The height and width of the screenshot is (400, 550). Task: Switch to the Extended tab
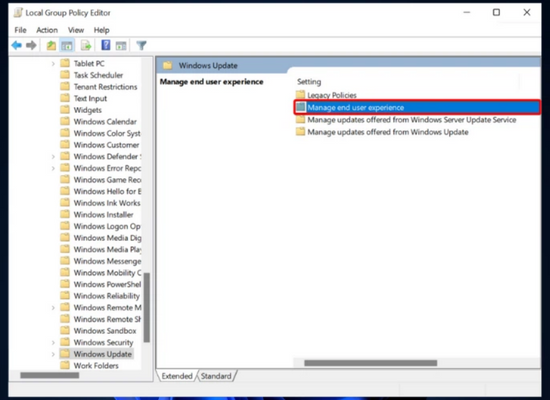177,376
